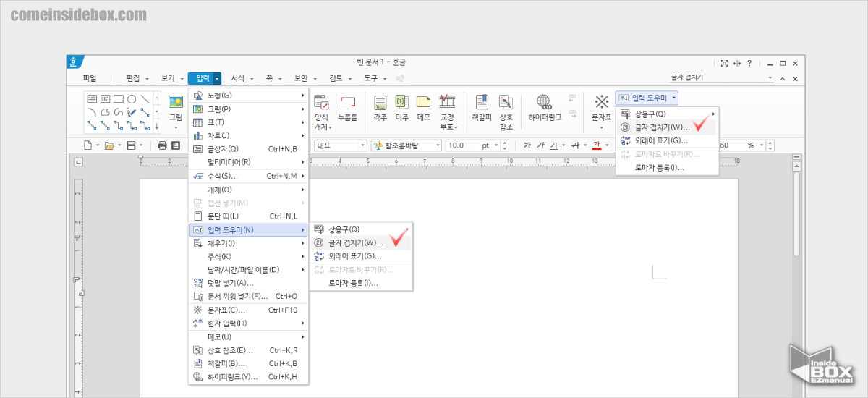Toggle bold 가 formatting
This screenshot has width=868, height=398.
tap(527, 145)
